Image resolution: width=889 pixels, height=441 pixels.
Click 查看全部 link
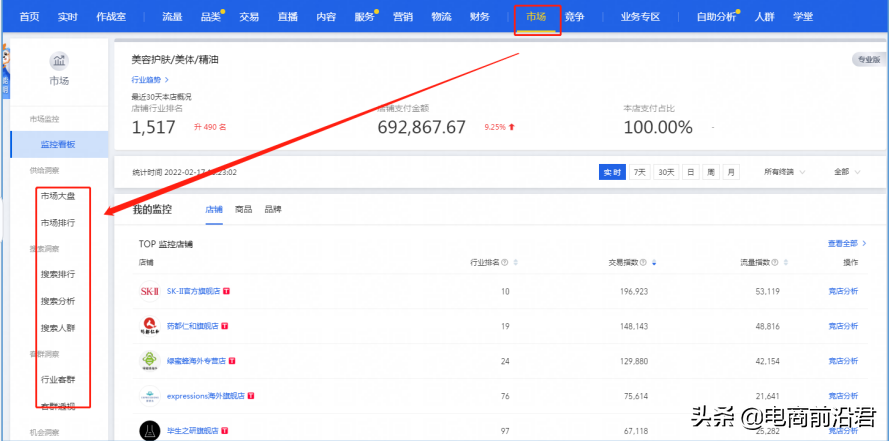846,243
